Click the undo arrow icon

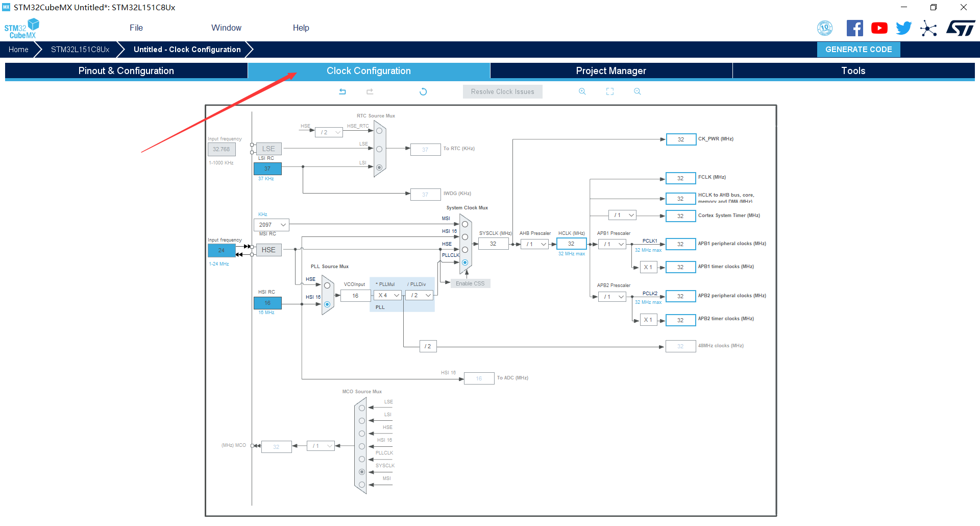click(342, 91)
